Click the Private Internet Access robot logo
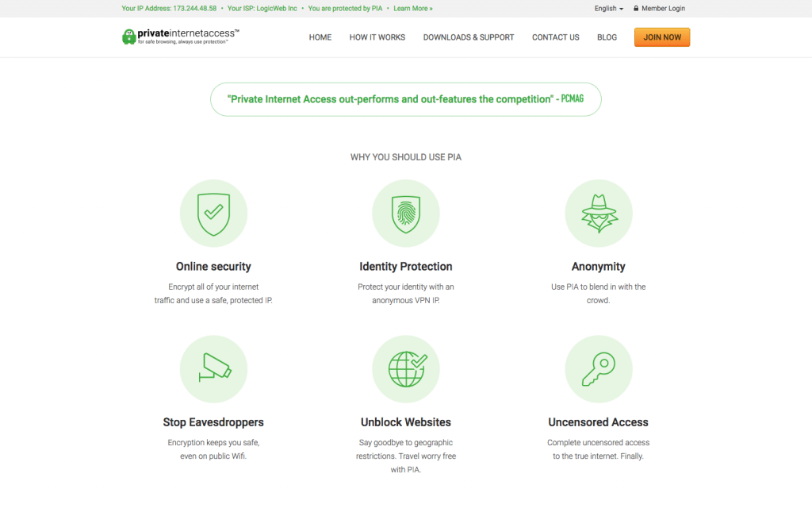The width and height of the screenshot is (812, 508). click(x=129, y=37)
